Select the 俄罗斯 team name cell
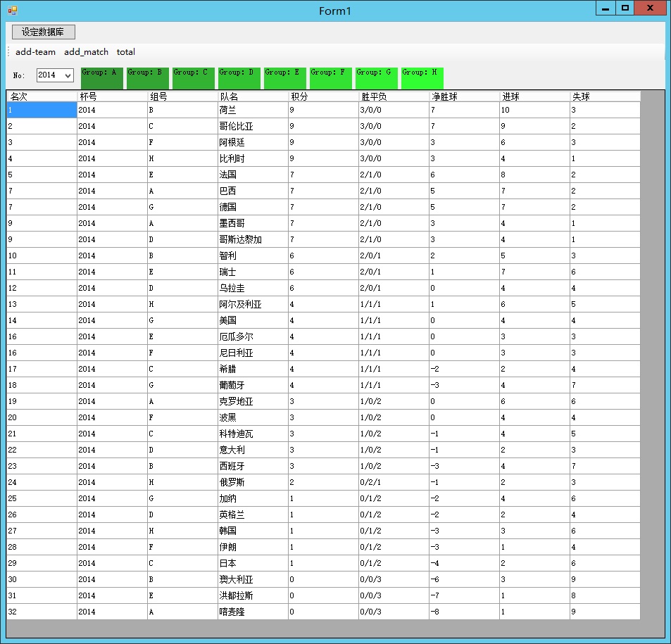 [253, 482]
